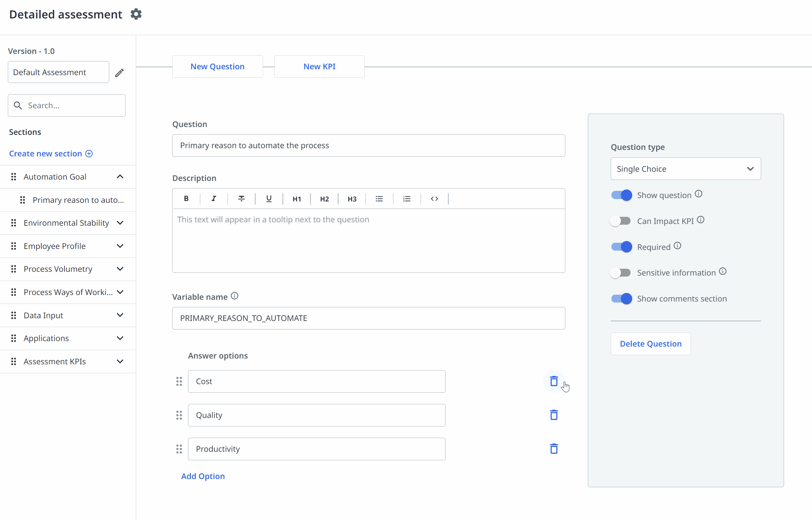The width and height of the screenshot is (812, 519).
Task: Open settings gear next to Detailed assessment
Action: (136, 14)
